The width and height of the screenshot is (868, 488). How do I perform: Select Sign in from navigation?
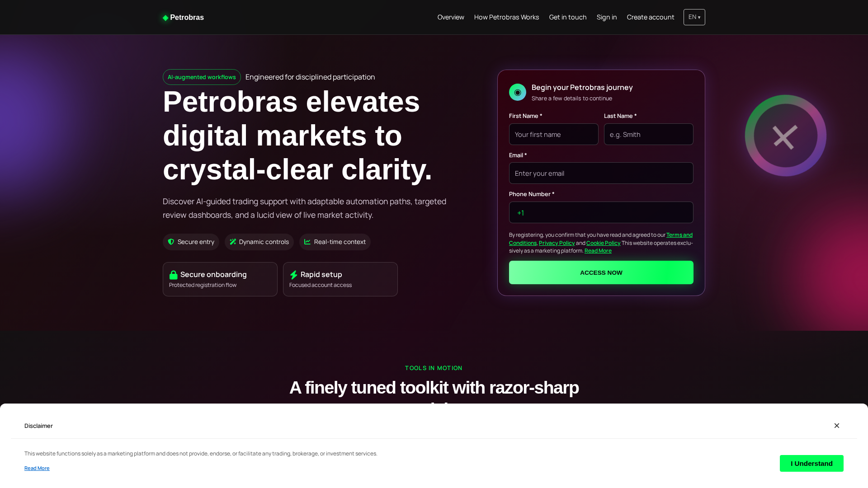(607, 17)
